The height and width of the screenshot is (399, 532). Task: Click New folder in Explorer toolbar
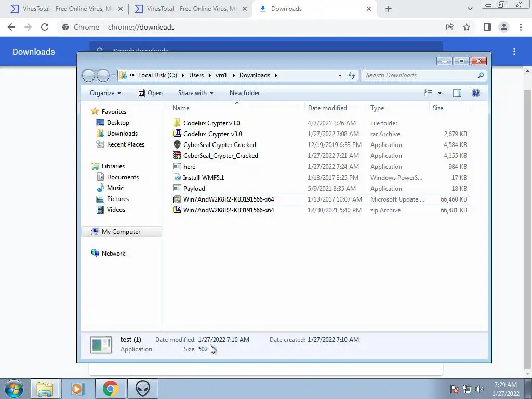(245, 93)
